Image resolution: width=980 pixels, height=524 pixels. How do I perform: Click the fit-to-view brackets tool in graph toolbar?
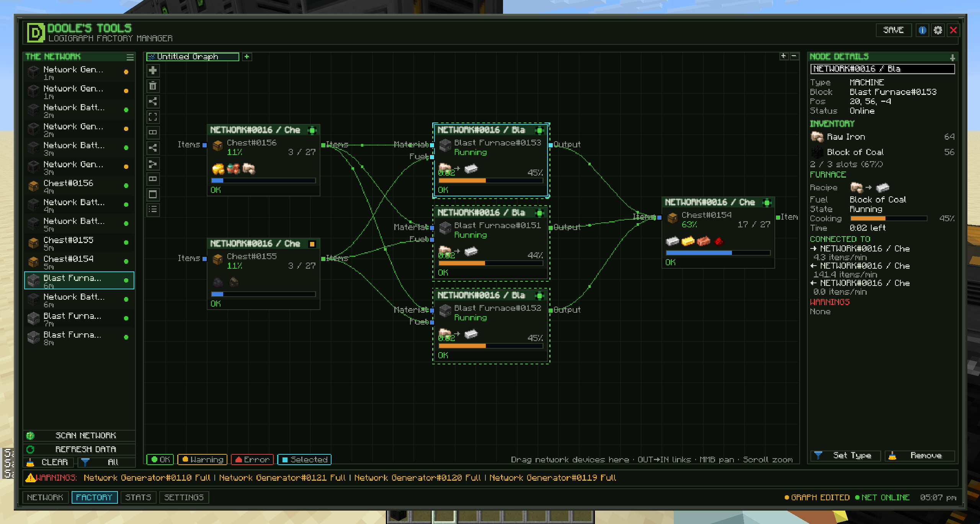pyautogui.click(x=153, y=117)
